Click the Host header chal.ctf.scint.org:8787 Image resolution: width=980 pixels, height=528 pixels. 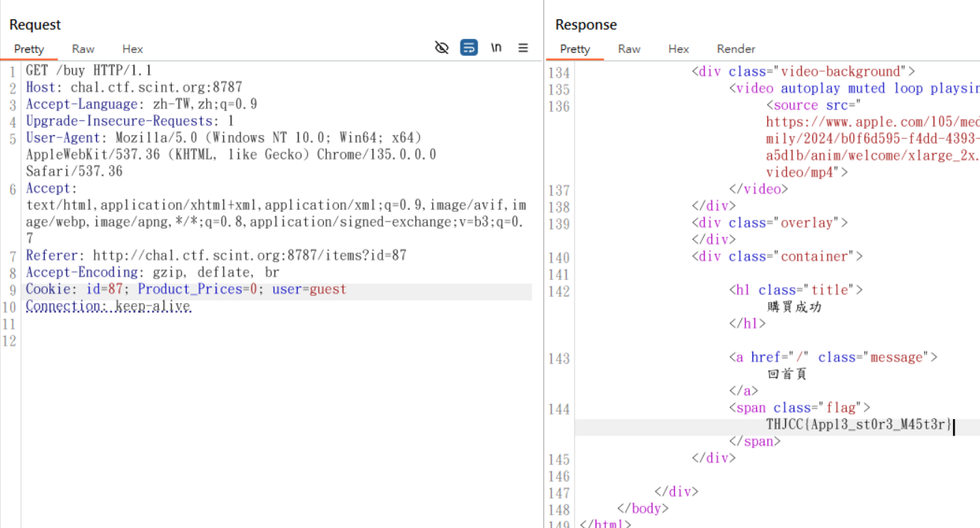tap(134, 87)
